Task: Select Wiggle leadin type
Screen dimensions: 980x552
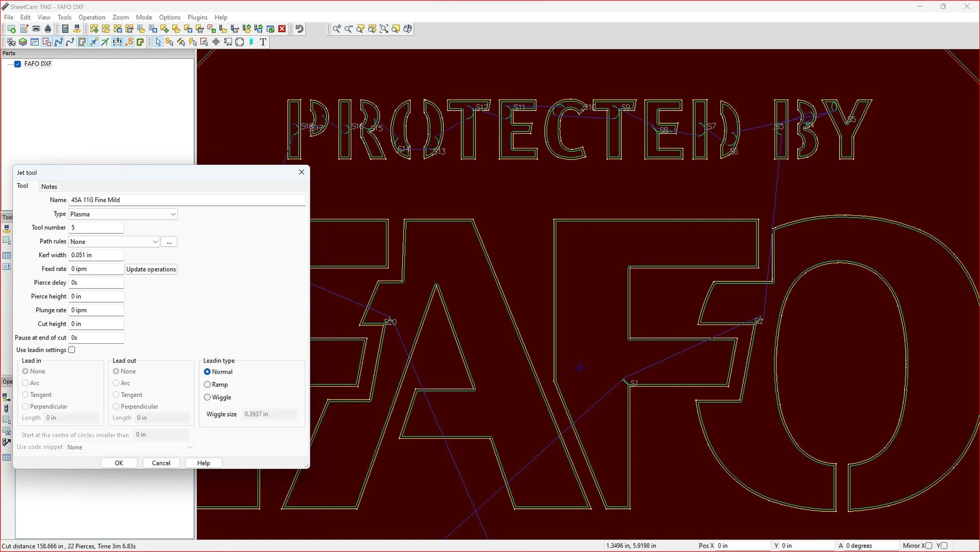Action: pyautogui.click(x=207, y=397)
